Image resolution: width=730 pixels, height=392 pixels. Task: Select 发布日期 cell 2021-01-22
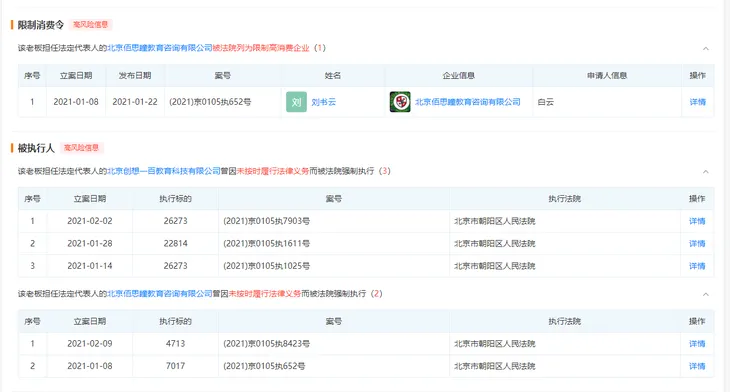[x=135, y=102]
